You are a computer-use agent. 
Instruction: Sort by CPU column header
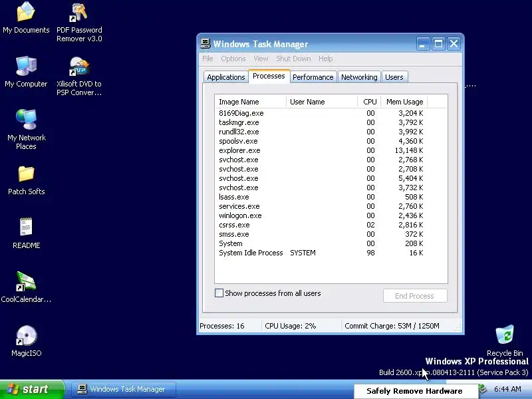369,102
